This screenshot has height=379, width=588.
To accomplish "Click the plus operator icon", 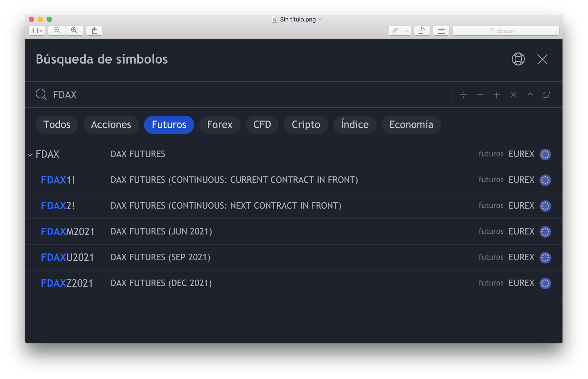I will point(496,95).
